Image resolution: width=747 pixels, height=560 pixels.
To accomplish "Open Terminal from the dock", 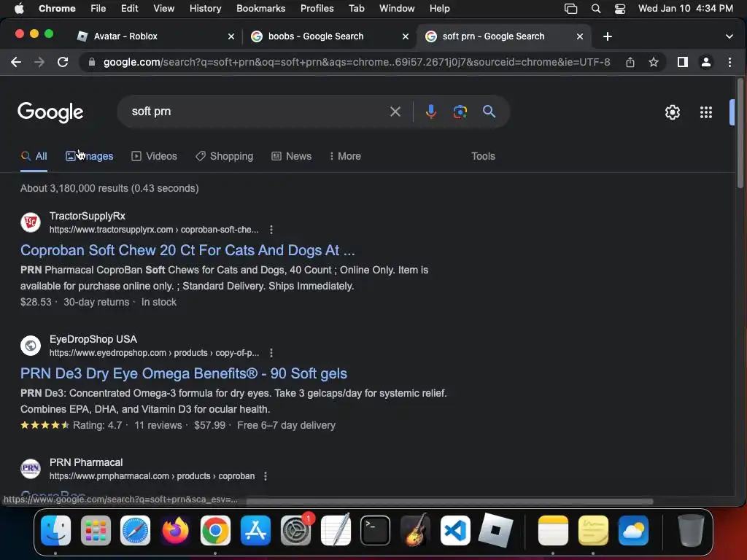I will click(x=376, y=530).
